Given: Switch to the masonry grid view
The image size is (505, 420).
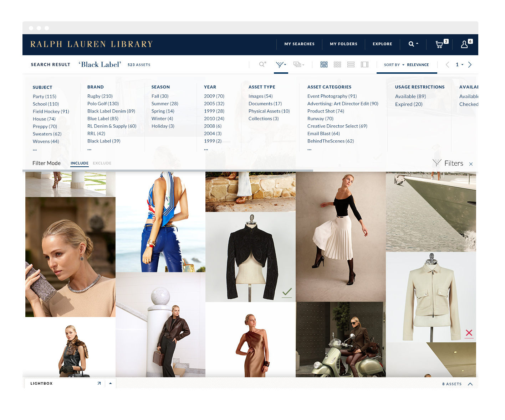Looking at the screenshot, I should click(x=324, y=64).
